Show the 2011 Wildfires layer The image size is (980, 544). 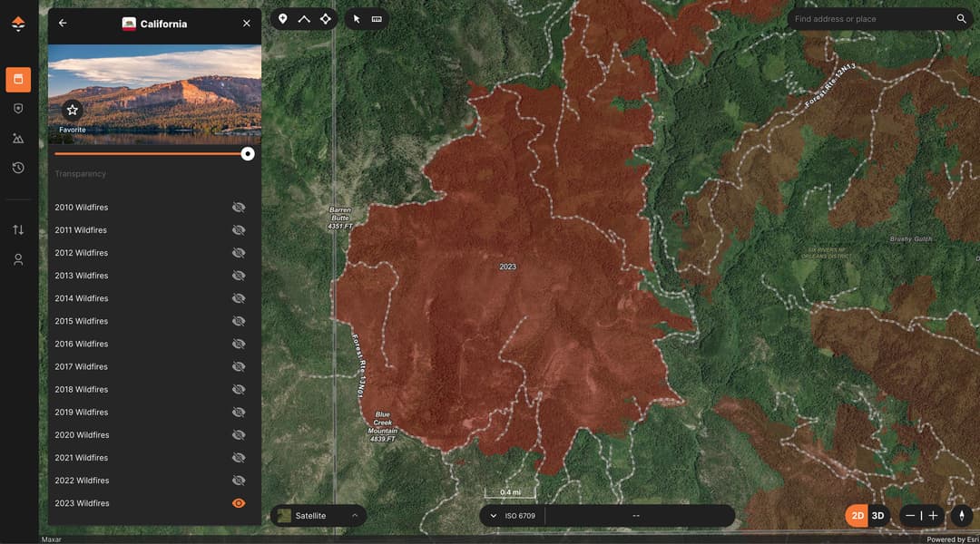click(239, 230)
